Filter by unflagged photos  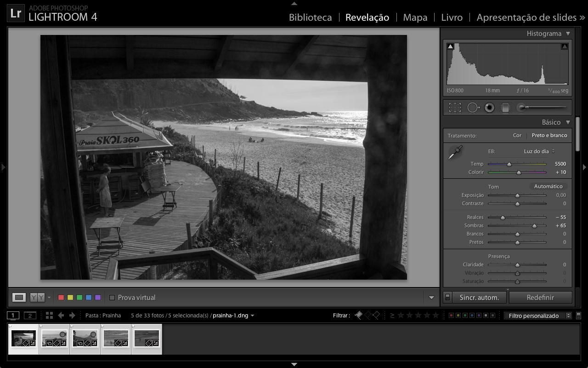pos(367,315)
